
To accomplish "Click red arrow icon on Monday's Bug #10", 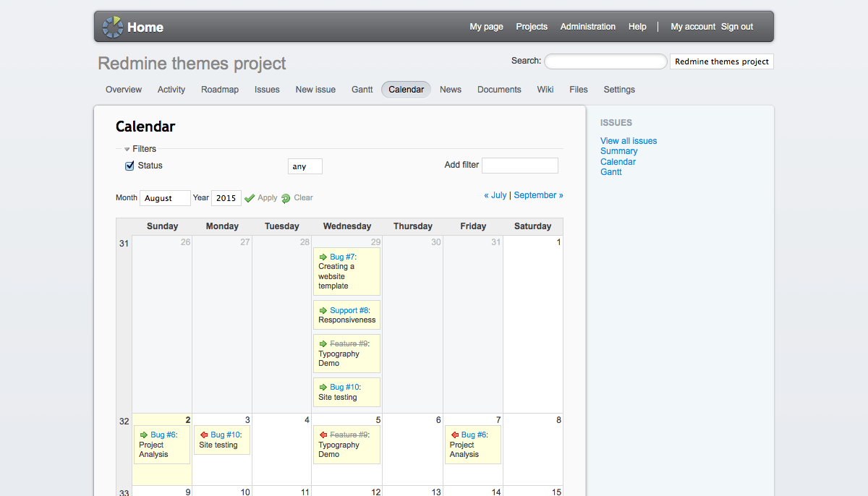I will pos(204,435).
